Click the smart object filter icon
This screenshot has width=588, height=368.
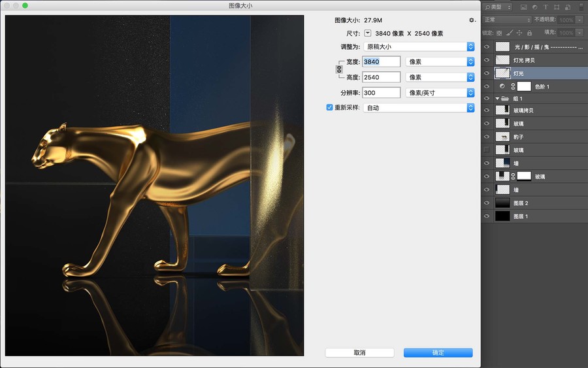click(x=568, y=7)
